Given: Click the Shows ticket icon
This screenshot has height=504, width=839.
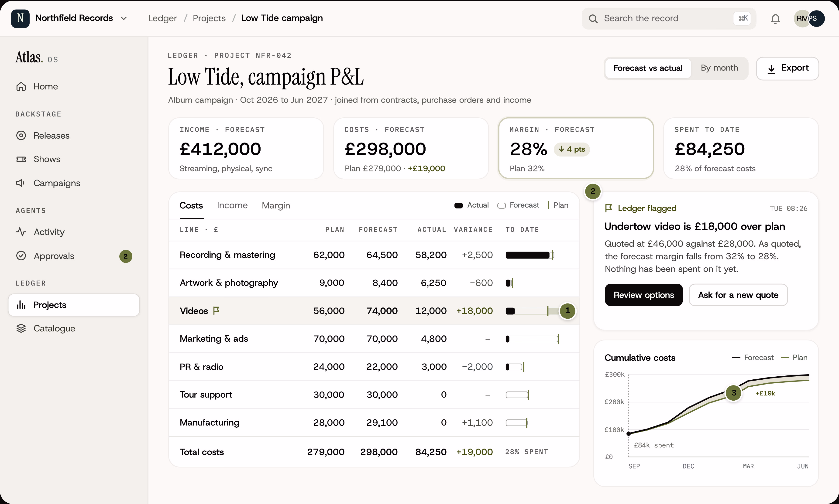Looking at the screenshot, I should 21,159.
